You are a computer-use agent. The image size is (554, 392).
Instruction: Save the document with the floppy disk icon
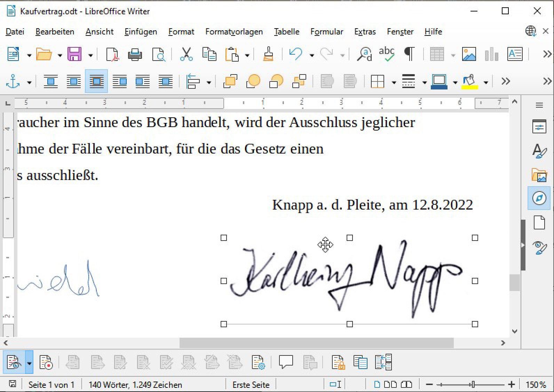74,54
